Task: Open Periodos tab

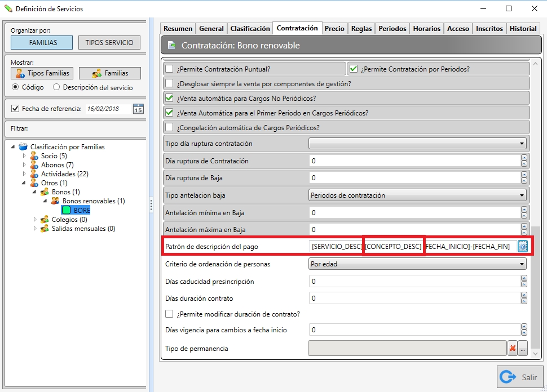Action: (x=392, y=29)
